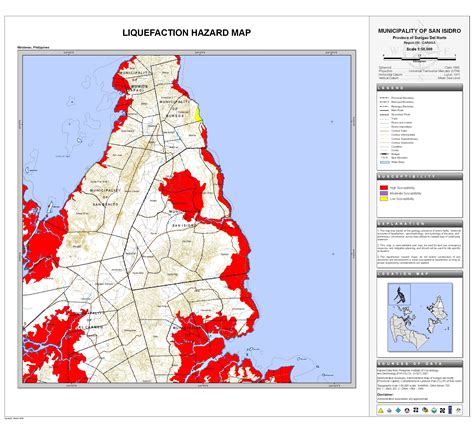Click the yellow Low Susceptibility swatch
Image resolution: width=474 pixels, height=437 pixels.
pos(384,199)
